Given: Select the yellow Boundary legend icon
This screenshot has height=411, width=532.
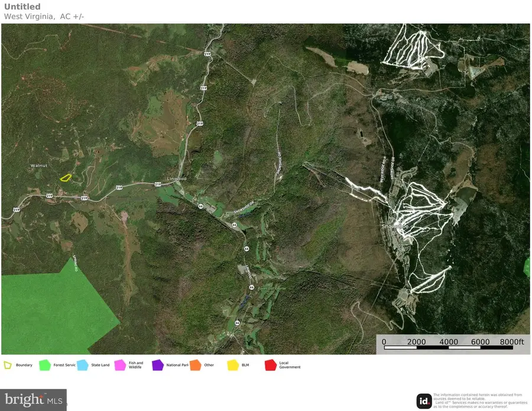Looking at the screenshot, I should point(7,365).
